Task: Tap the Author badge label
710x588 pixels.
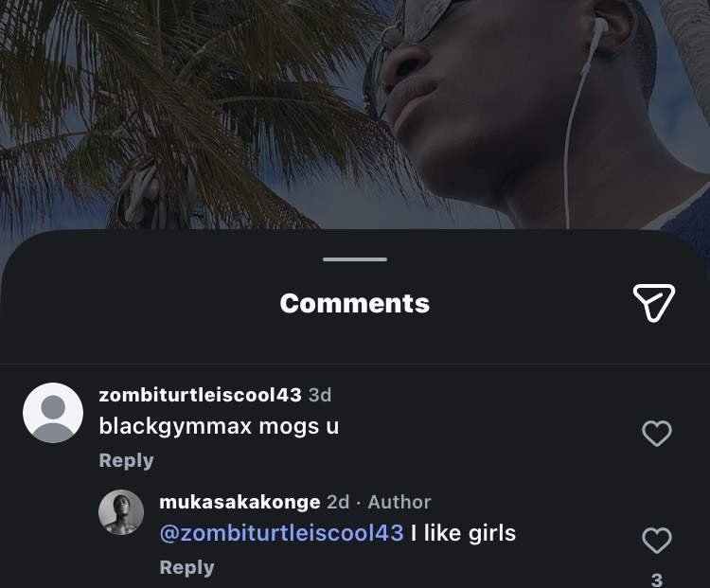Action: (399, 502)
